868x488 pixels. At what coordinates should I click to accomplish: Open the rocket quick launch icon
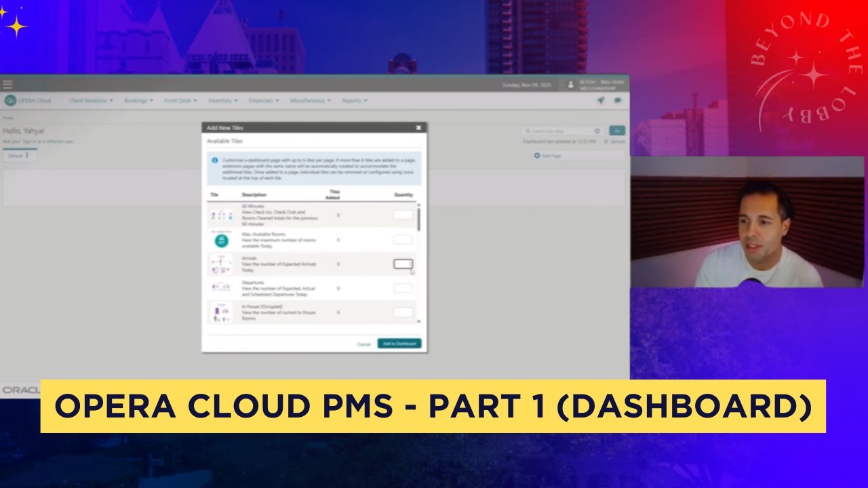click(x=601, y=100)
